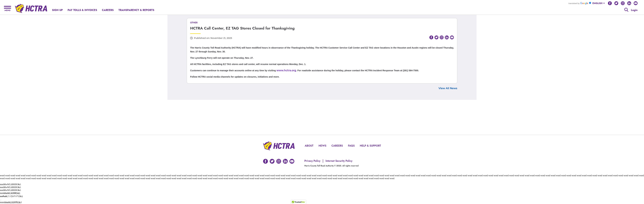This screenshot has height=204, width=644.
Task: Click the footer Twitter icon
Action: (x=272, y=161)
